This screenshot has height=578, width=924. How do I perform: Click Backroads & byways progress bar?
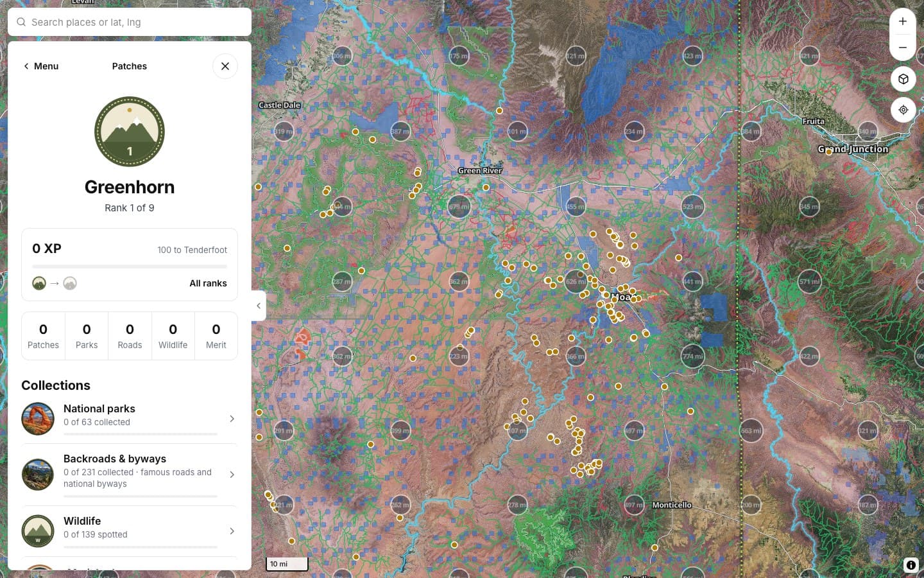[x=141, y=496]
